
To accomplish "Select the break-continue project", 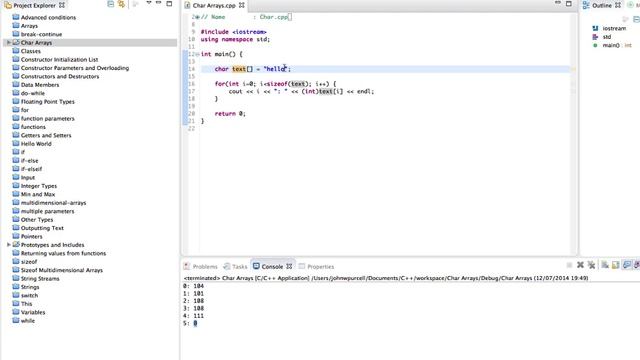I will click(x=41, y=34).
